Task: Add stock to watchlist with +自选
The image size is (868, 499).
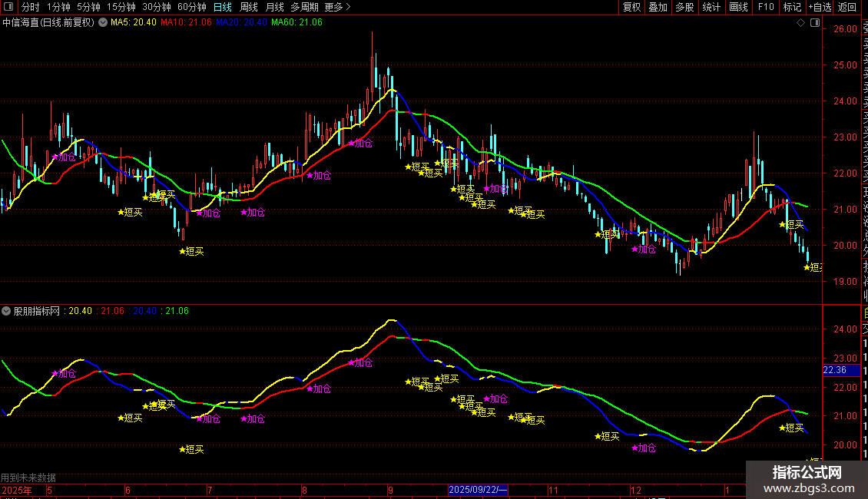Action: pyautogui.click(x=820, y=7)
